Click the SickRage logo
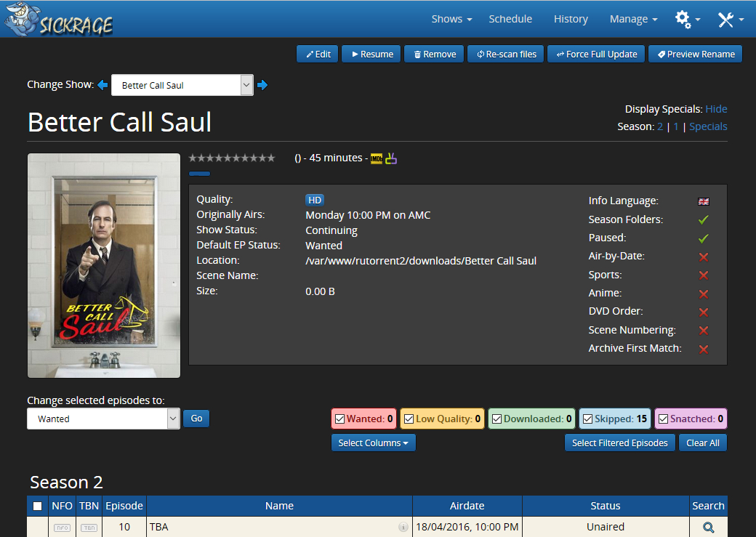 click(x=59, y=20)
